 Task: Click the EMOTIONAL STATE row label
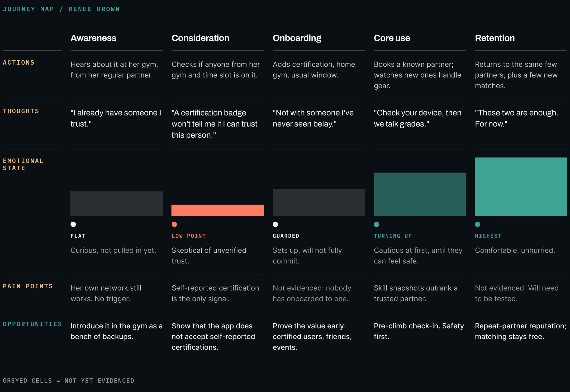pyautogui.click(x=23, y=165)
